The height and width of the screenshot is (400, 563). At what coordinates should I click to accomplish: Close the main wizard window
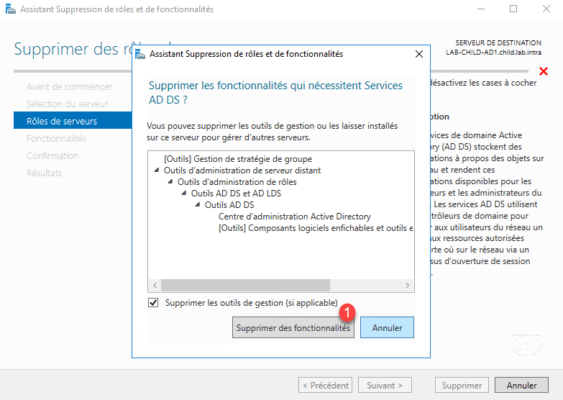pos(546,9)
